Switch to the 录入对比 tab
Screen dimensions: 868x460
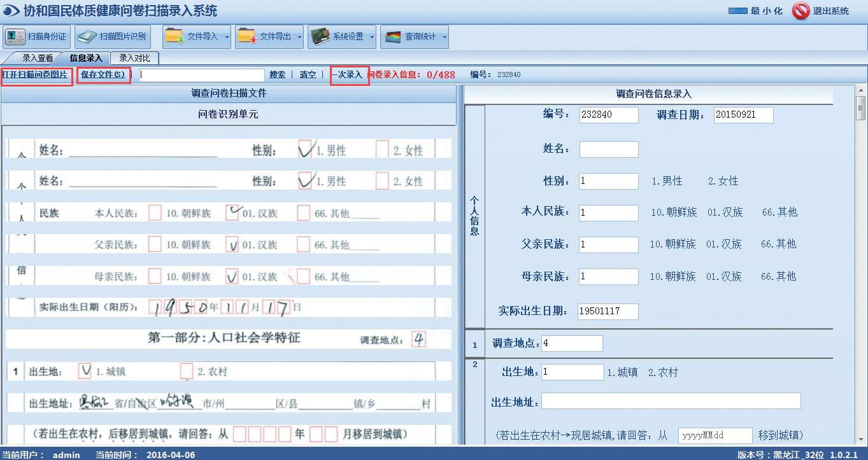coord(134,58)
